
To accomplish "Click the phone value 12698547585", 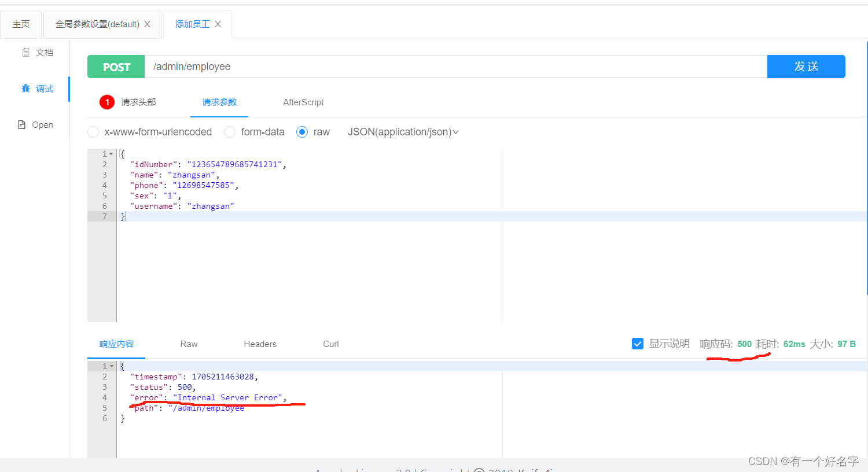I will pos(204,185).
